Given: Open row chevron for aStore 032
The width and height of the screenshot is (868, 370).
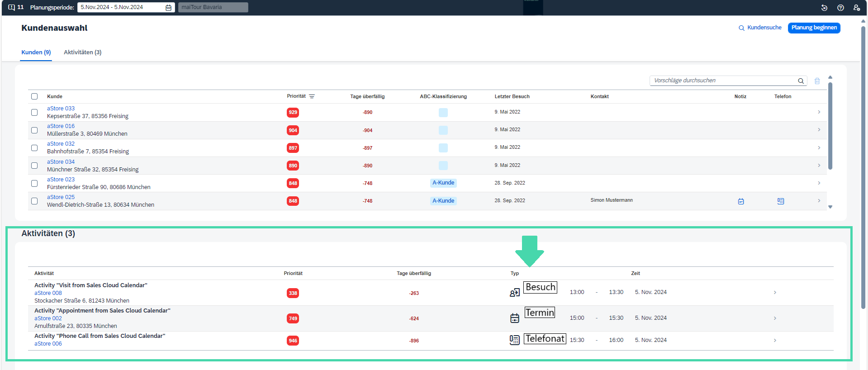Looking at the screenshot, I should (819, 147).
